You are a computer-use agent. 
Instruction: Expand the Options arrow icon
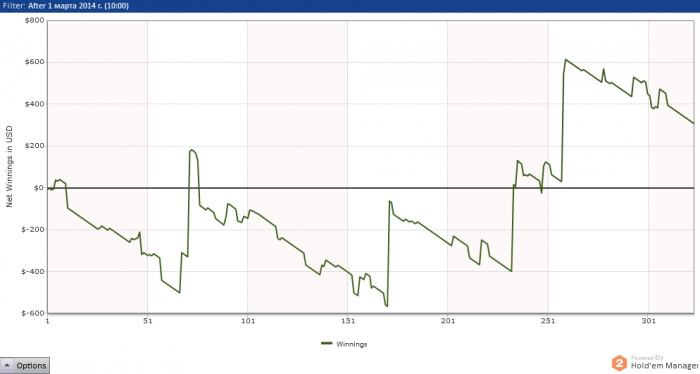(8, 365)
